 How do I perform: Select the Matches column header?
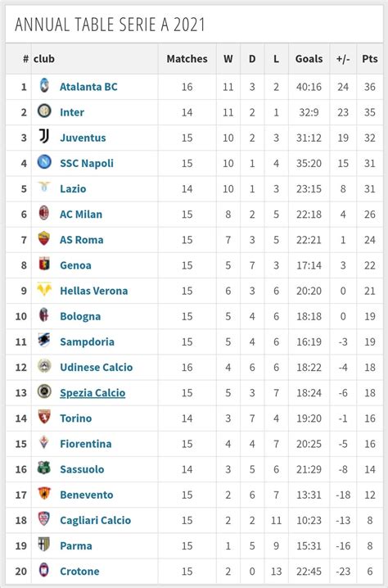pos(187,59)
